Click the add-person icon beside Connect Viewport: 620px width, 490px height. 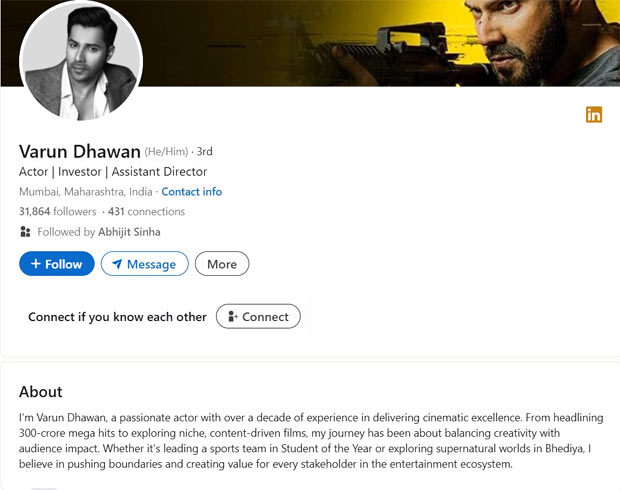coord(232,317)
